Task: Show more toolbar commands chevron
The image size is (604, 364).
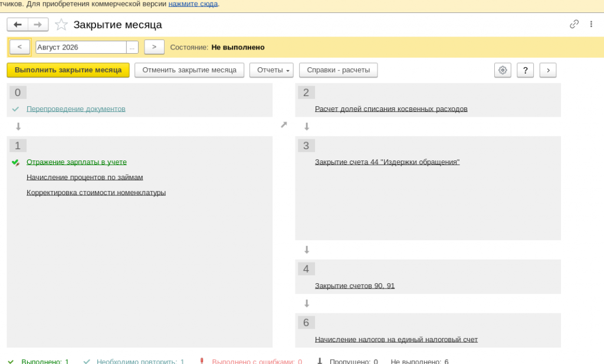Action: point(548,70)
